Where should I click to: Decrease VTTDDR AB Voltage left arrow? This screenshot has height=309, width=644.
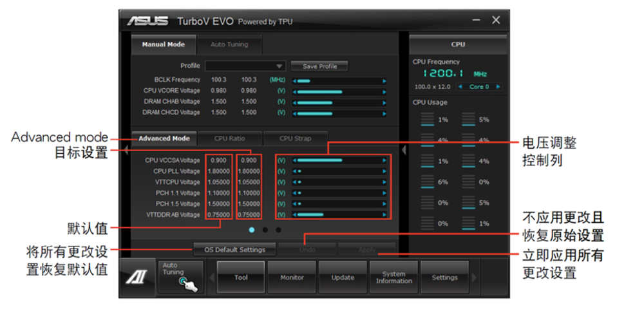(x=294, y=214)
